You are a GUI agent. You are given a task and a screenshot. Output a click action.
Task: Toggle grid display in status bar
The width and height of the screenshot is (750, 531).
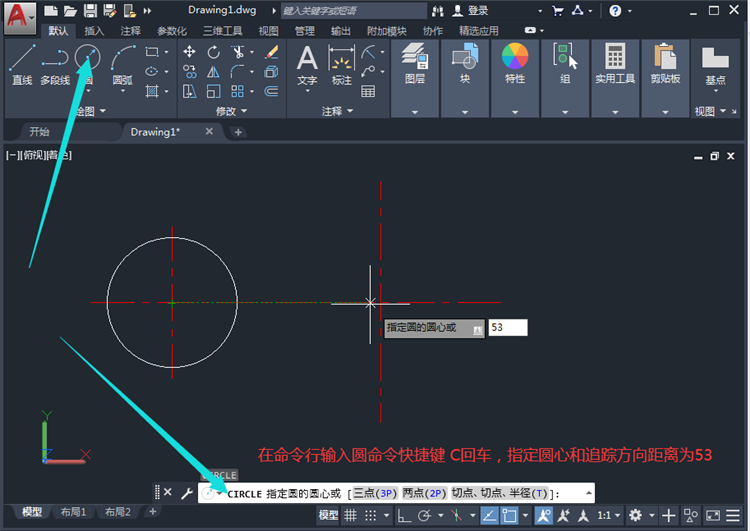point(351,515)
